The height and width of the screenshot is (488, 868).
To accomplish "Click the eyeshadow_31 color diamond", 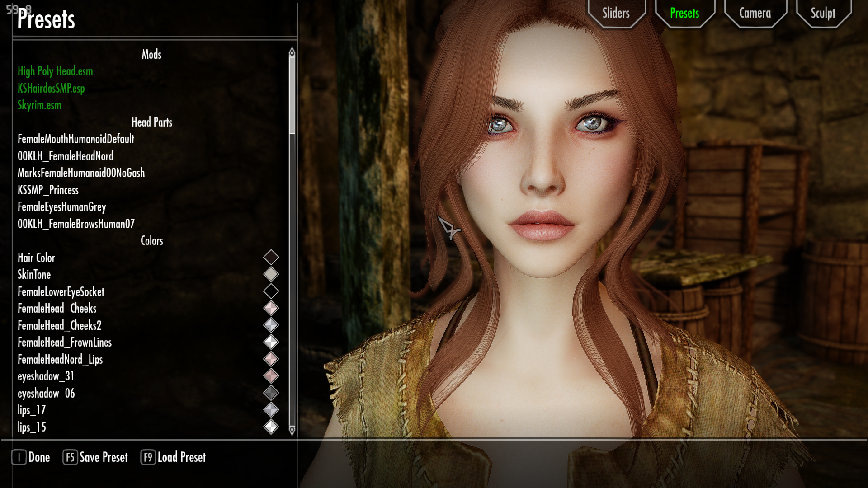I will [x=271, y=376].
